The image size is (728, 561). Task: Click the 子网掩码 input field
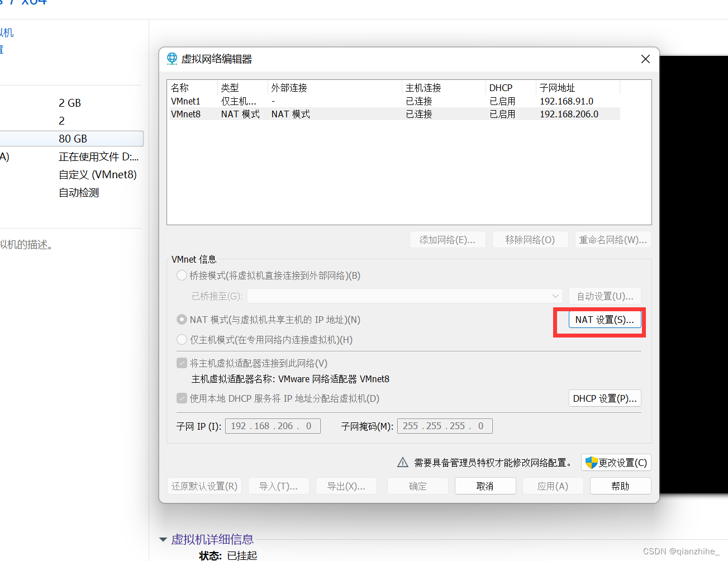(x=445, y=426)
